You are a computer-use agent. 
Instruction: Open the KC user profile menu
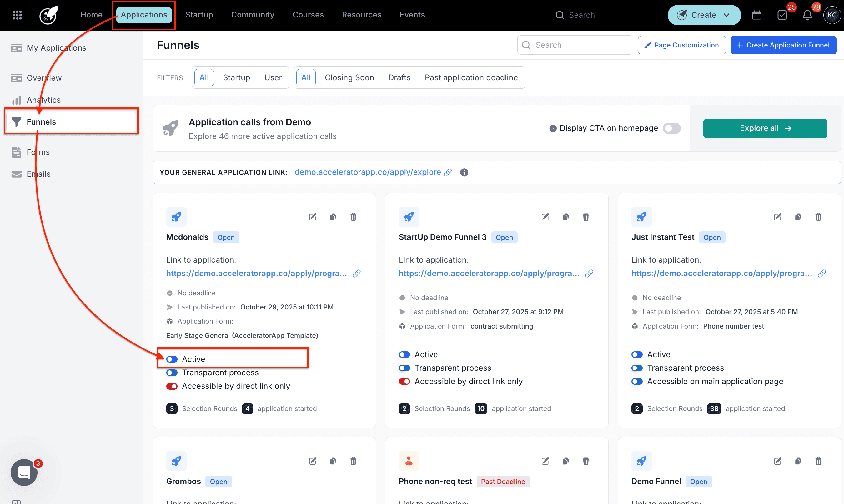coord(831,15)
